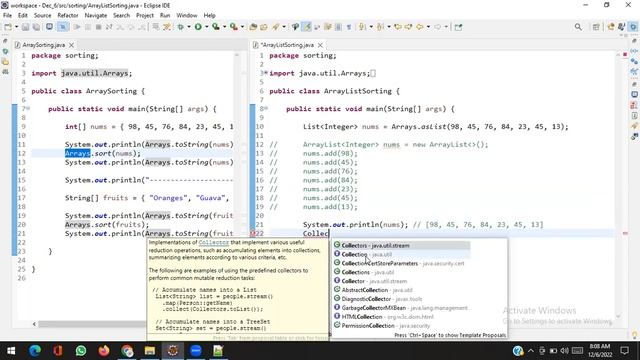Click the Next Annotation icon

[x=362, y=27]
